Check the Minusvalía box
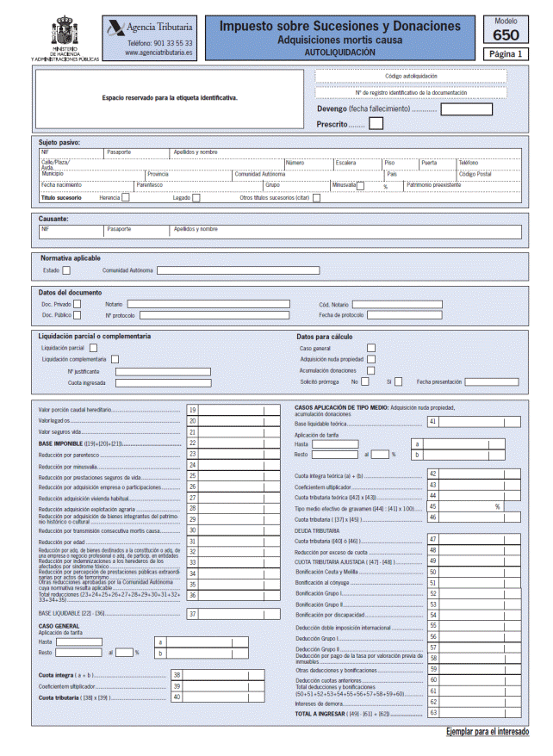Image resolution: width=553 pixels, height=756 pixels. click(x=360, y=186)
